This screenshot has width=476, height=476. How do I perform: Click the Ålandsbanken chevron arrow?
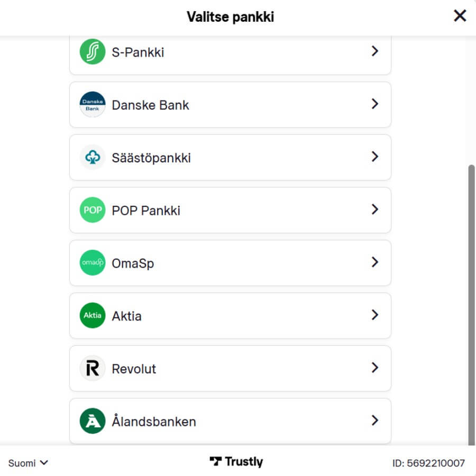coord(375,420)
